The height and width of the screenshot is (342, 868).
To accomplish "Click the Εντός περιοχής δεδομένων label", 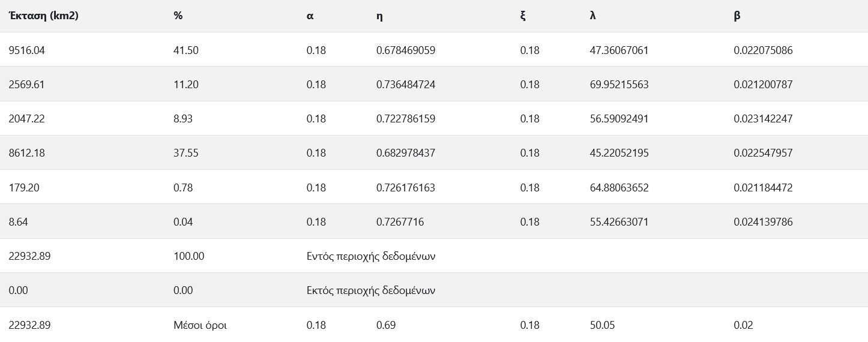I will 370,256.
